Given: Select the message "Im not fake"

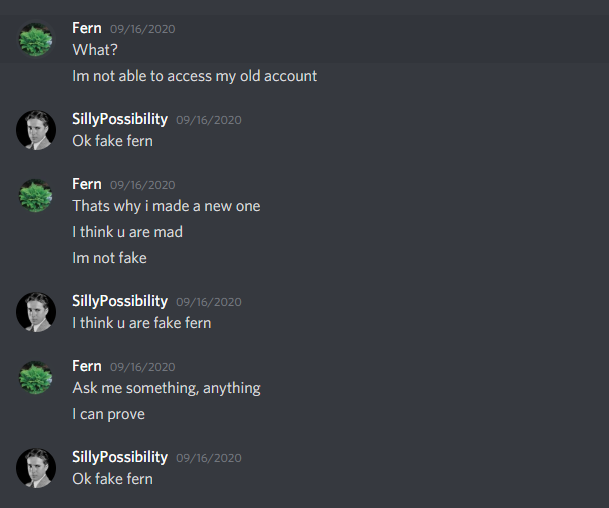Looking at the screenshot, I should click(x=110, y=258).
